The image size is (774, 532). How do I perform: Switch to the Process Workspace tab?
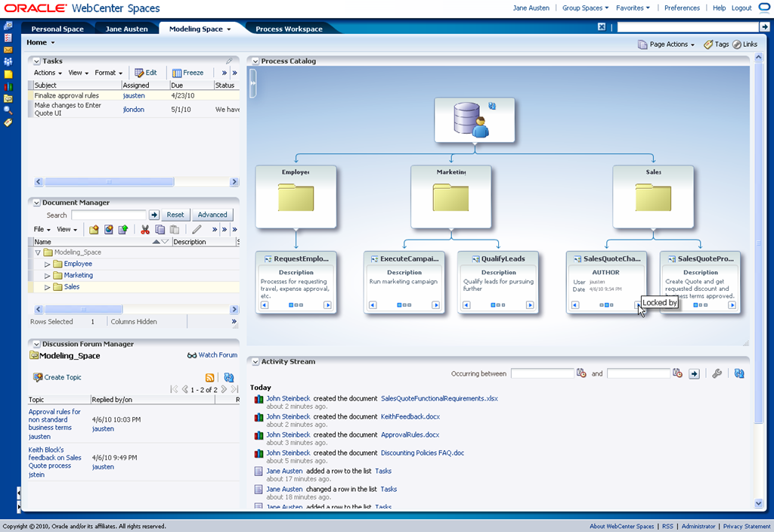click(289, 29)
